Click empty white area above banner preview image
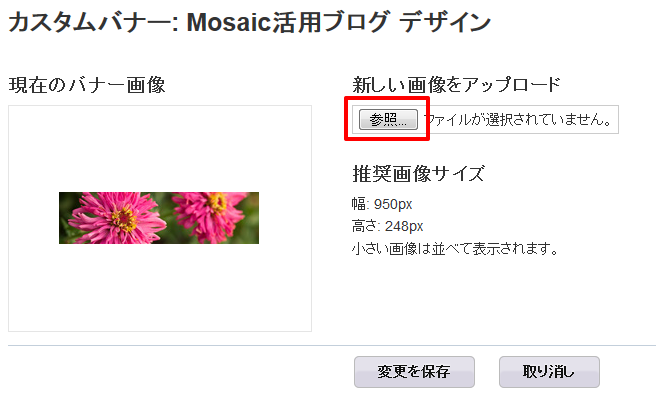656x398 pixels. (x=160, y=149)
